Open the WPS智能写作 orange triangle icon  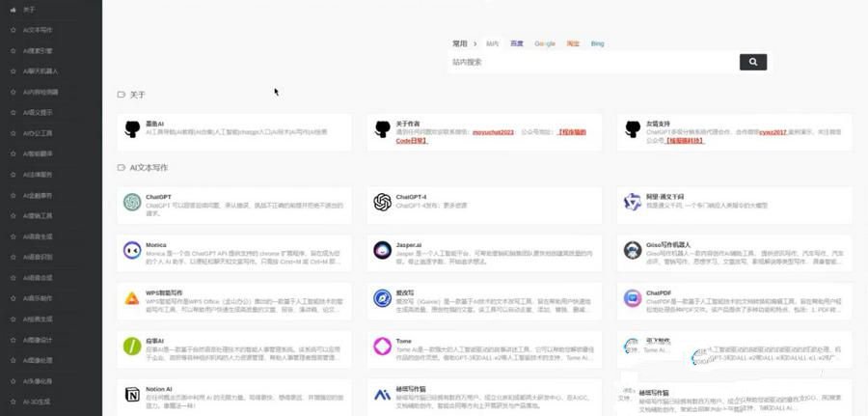click(132, 298)
